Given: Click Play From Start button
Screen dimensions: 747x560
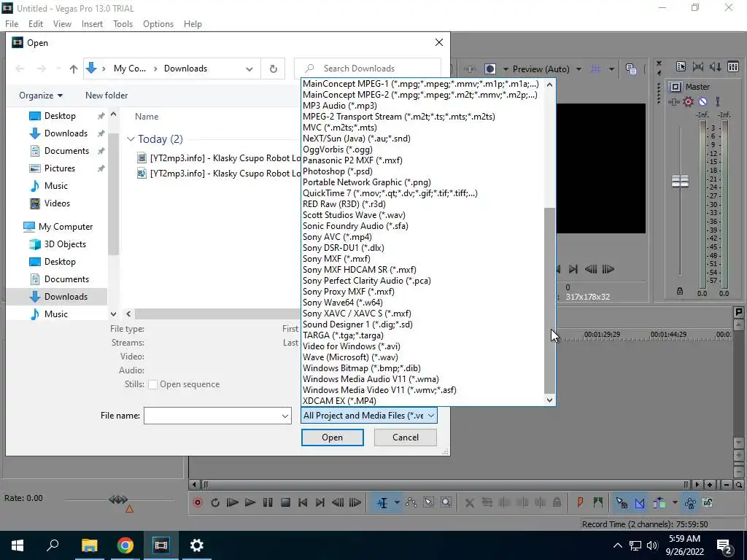Looking at the screenshot, I should [233, 502].
